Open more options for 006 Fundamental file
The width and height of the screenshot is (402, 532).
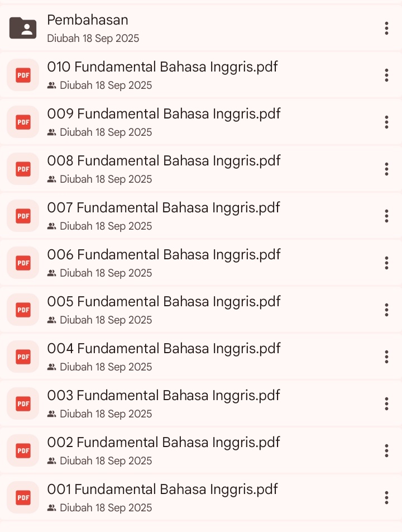386,263
